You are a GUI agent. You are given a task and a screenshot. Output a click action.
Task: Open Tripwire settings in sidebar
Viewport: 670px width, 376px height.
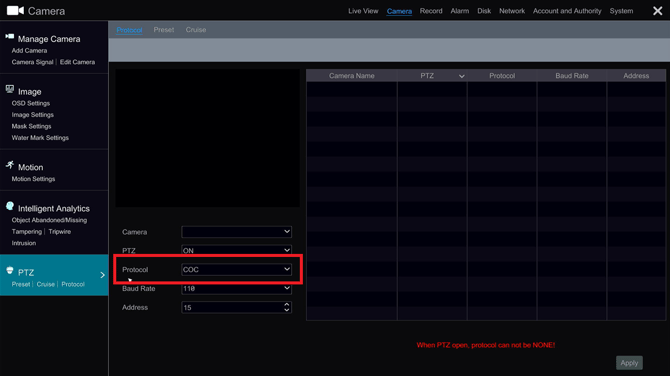tap(59, 232)
